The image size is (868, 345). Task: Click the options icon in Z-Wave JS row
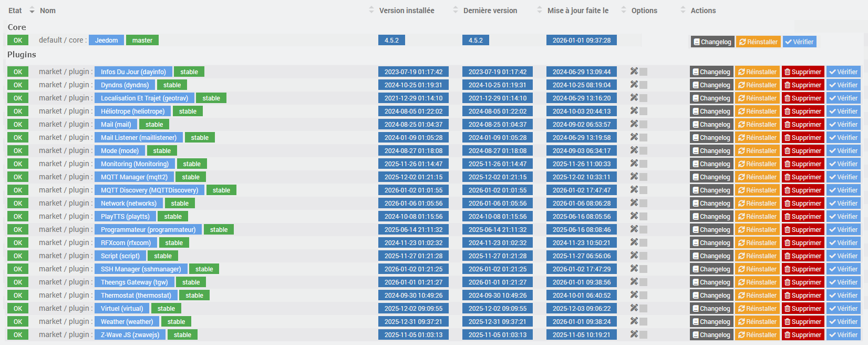[x=634, y=334]
